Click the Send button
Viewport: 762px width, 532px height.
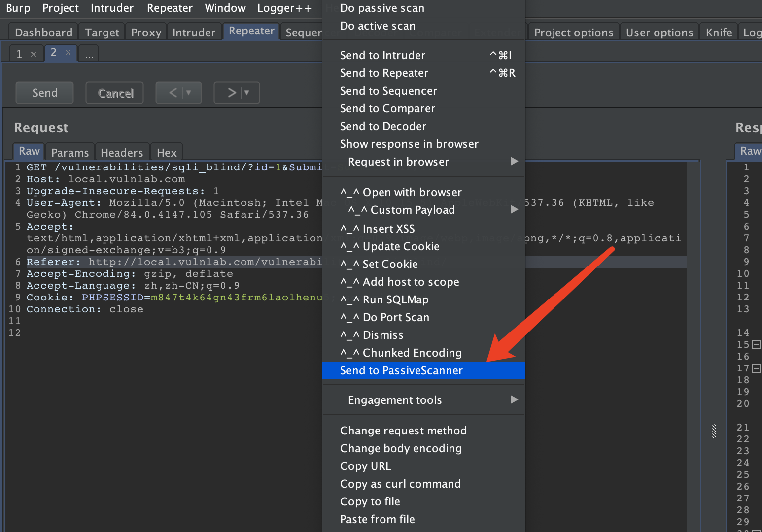(x=45, y=93)
